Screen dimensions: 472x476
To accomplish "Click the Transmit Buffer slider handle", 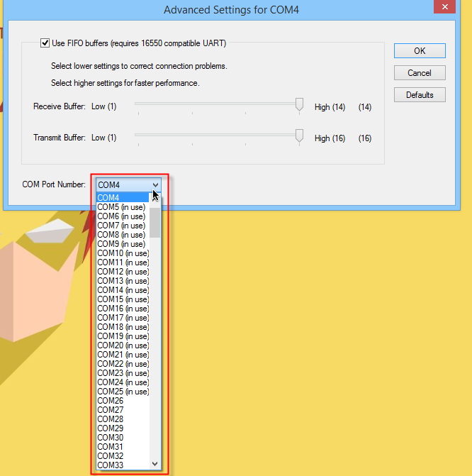I will [300, 136].
